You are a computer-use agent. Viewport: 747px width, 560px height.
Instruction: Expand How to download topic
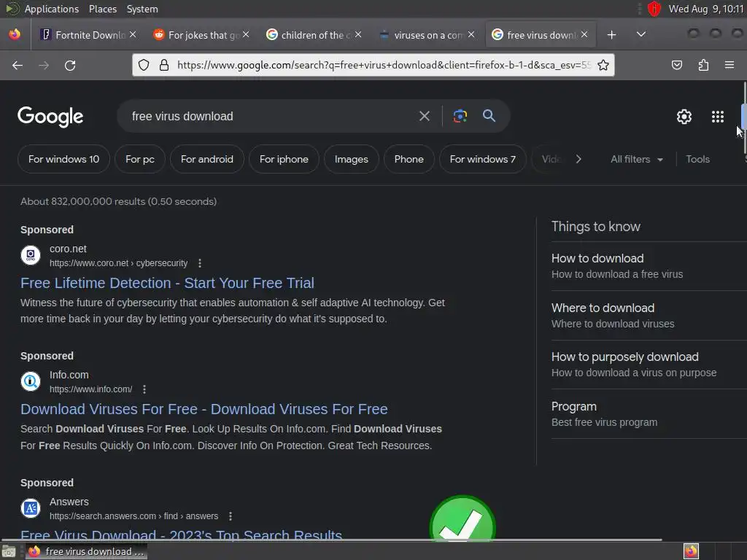(x=648, y=266)
